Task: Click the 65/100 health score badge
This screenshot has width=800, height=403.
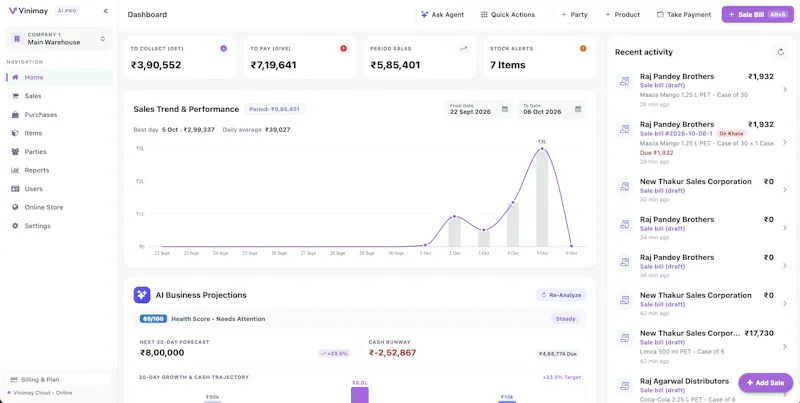Action: pos(154,319)
